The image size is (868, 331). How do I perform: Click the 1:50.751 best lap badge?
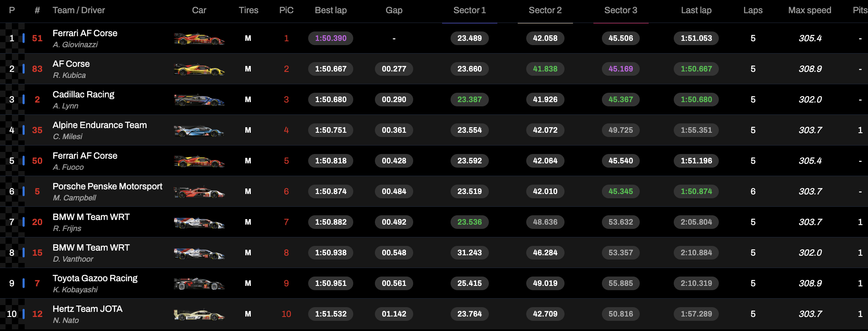[331, 130]
